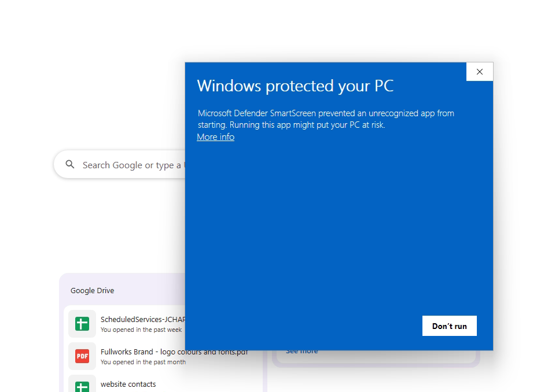Open the More info link
The width and height of the screenshot is (559, 392).
[x=215, y=136]
